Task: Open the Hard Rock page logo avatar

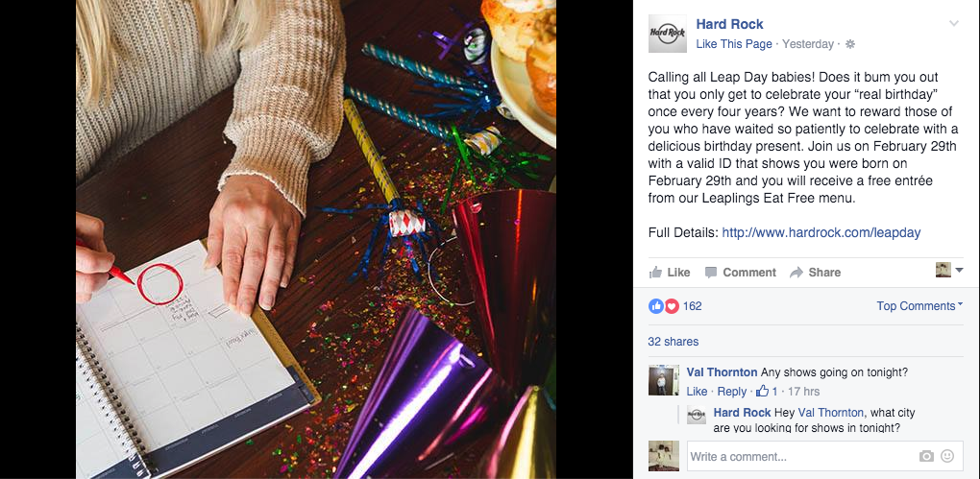Action: (668, 34)
